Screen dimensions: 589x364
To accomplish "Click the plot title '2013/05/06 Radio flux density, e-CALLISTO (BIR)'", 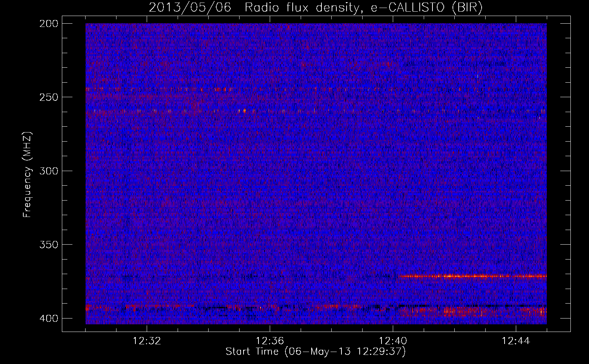I will [316, 7].
